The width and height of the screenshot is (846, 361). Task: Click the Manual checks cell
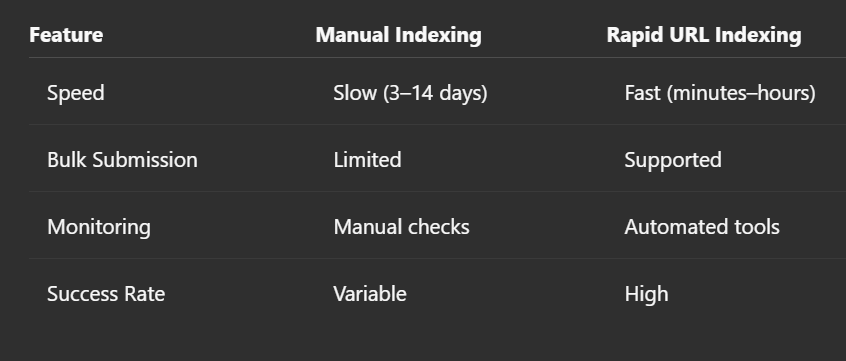pyautogui.click(x=401, y=227)
